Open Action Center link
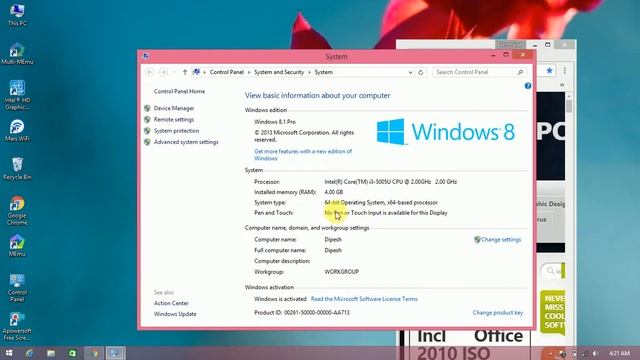The image size is (640, 360). coord(171,303)
